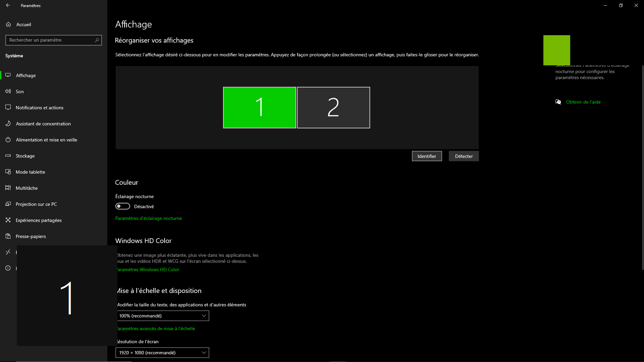Toggle the Éclairage nocturne switch

click(x=123, y=206)
